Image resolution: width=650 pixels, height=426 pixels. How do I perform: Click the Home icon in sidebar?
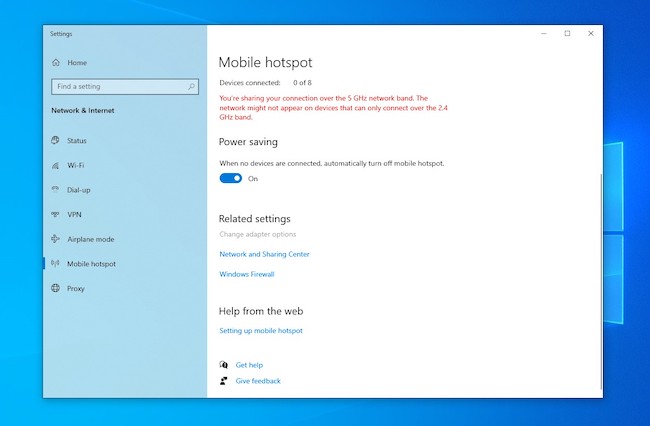click(56, 63)
